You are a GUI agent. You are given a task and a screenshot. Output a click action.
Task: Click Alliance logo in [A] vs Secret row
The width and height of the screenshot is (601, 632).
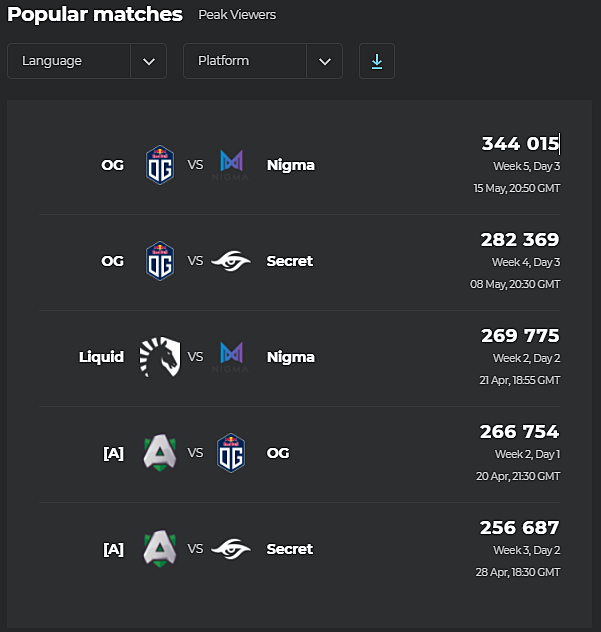pyautogui.click(x=160, y=549)
